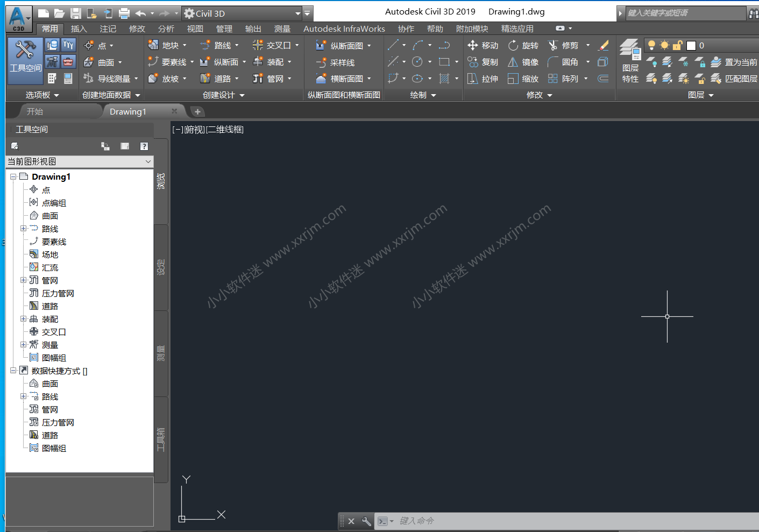Expand the 创建设计 panel dropdown
The width and height of the screenshot is (759, 532).
(223, 95)
